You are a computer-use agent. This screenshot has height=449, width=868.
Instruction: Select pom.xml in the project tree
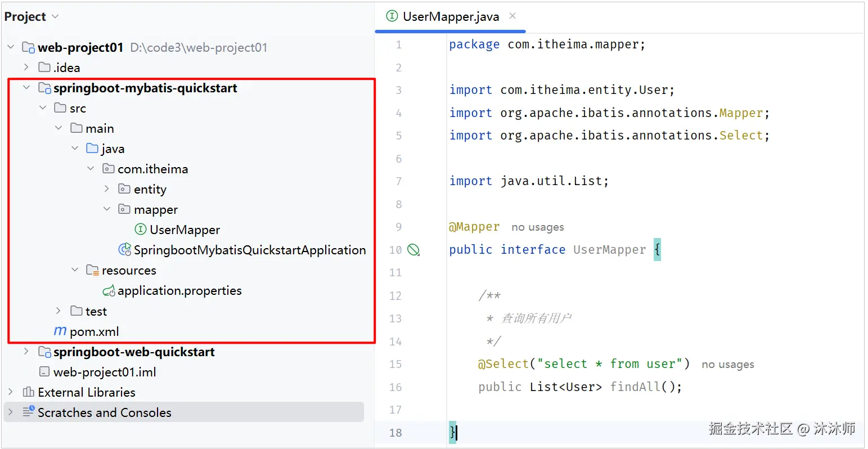point(94,332)
